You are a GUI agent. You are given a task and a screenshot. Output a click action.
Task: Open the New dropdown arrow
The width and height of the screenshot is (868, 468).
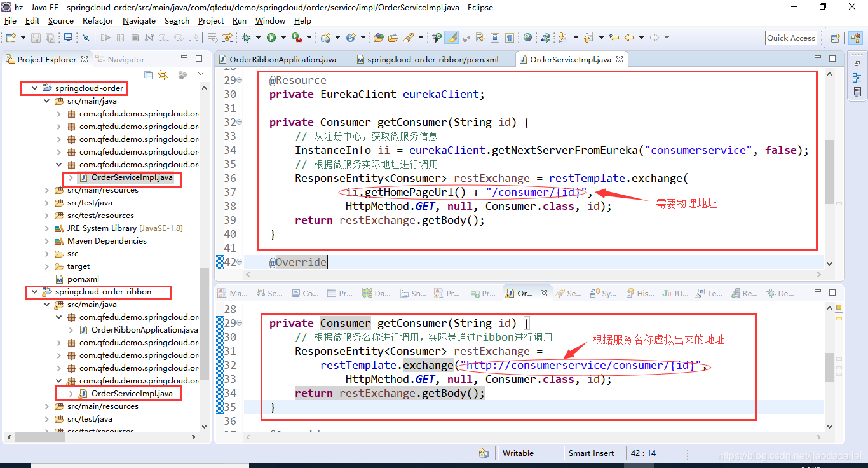(x=23, y=38)
